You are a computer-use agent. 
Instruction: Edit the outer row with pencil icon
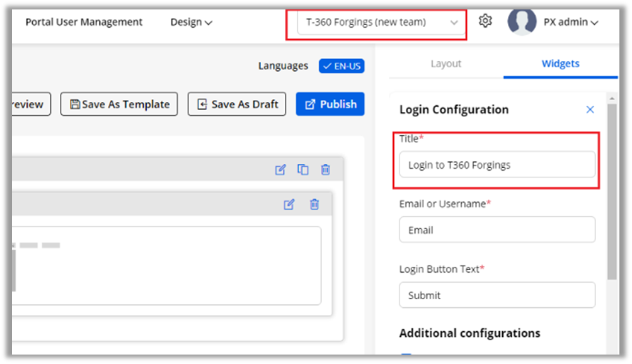[x=280, y=169]
